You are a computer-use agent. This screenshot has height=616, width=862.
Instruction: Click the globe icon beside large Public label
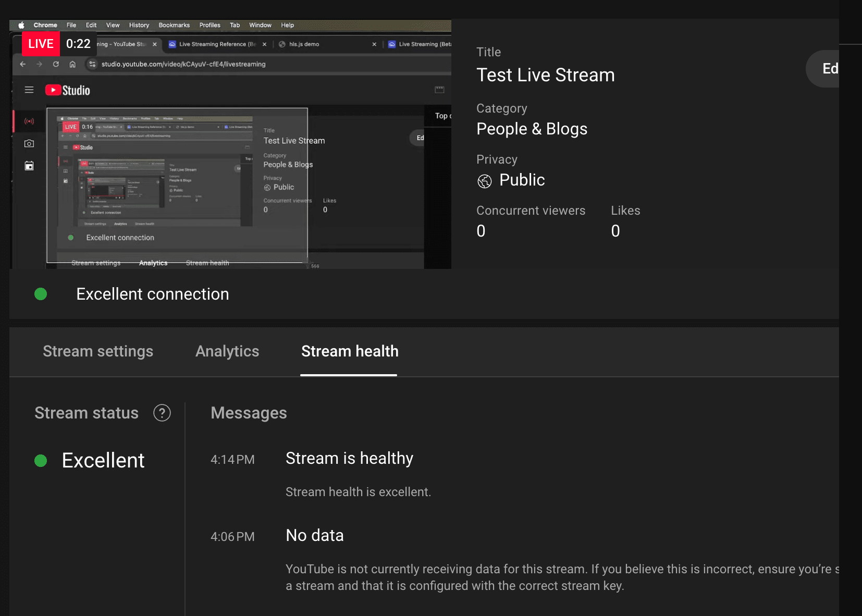[485, 181]
